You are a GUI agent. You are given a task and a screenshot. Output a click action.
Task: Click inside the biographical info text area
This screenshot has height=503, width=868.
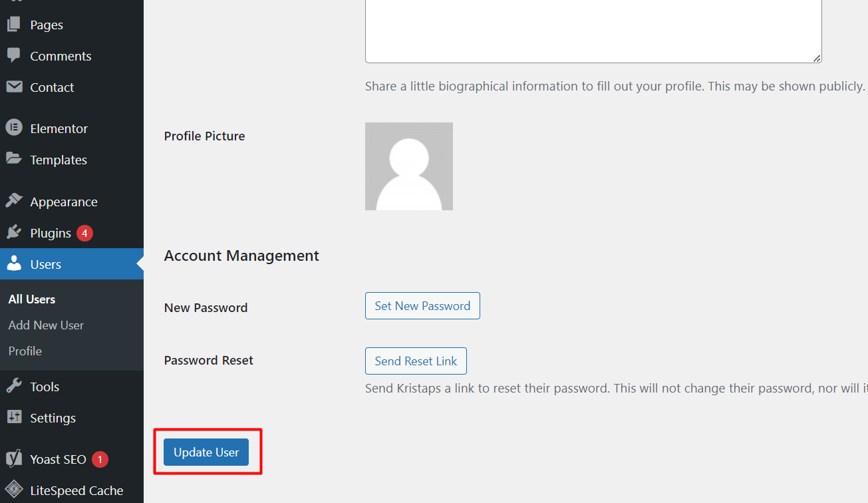click(592, 30)
